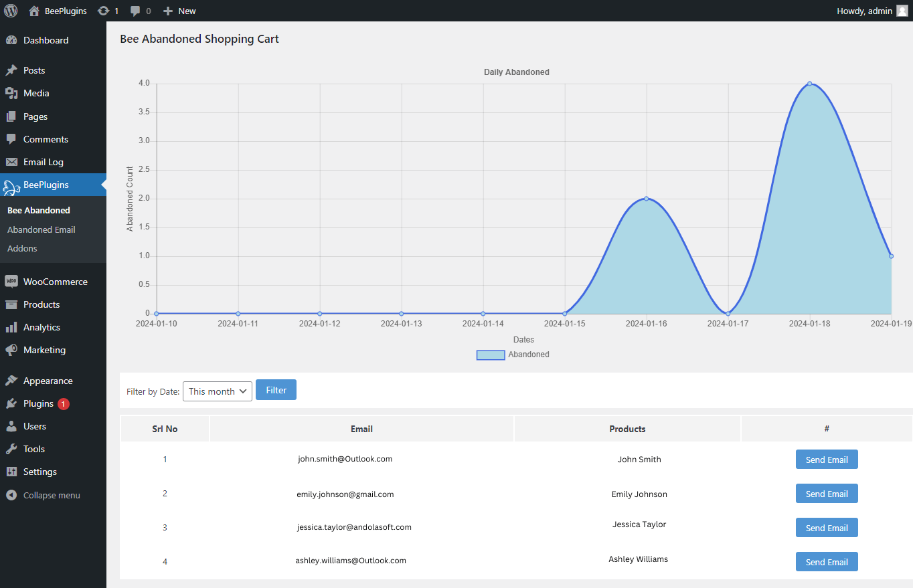Click the email john.smith@Outlook.com
This screenshot has width=913, height=588.
coord(345,459)
